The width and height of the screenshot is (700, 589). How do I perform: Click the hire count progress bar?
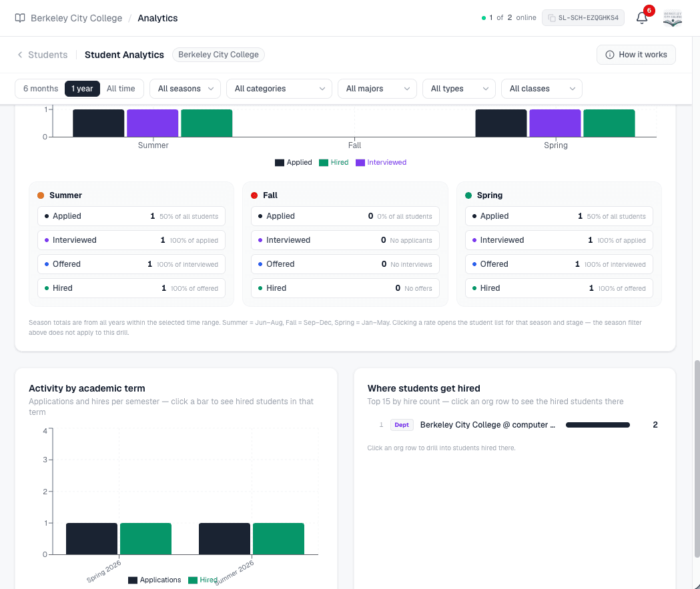(x=598, y=425)
